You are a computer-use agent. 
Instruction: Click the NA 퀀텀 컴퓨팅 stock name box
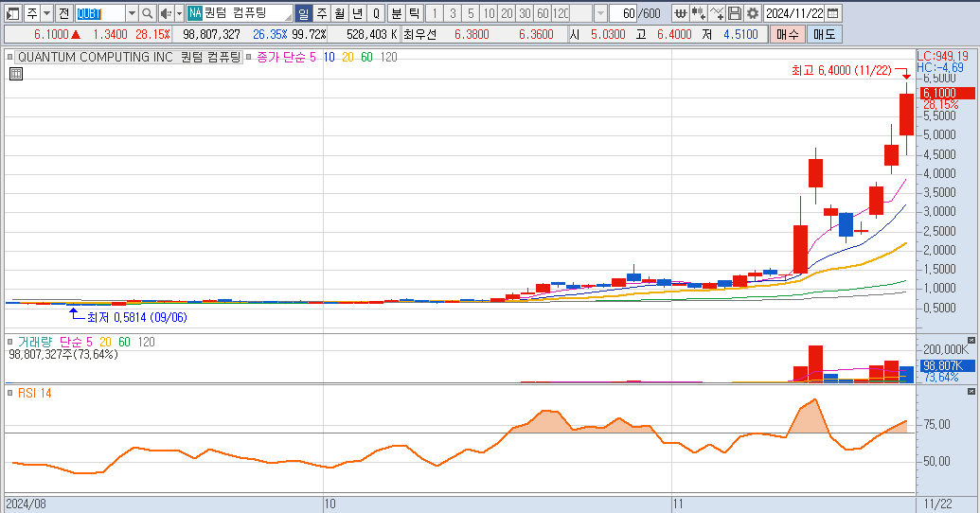pos(240,13)
